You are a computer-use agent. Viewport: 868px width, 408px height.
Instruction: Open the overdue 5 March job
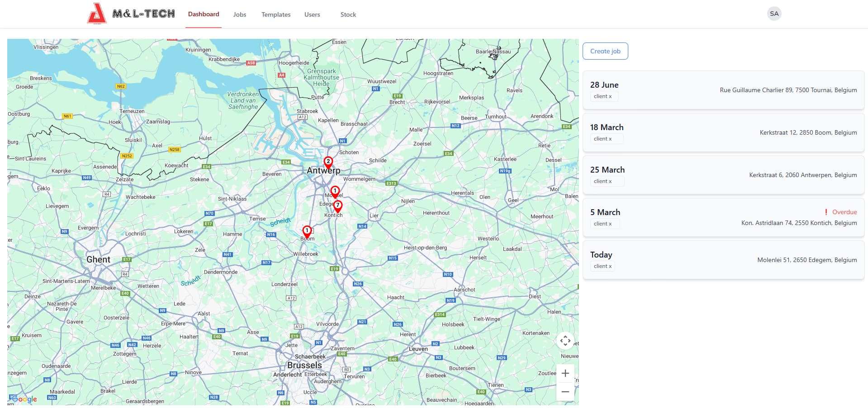point(723,217)
